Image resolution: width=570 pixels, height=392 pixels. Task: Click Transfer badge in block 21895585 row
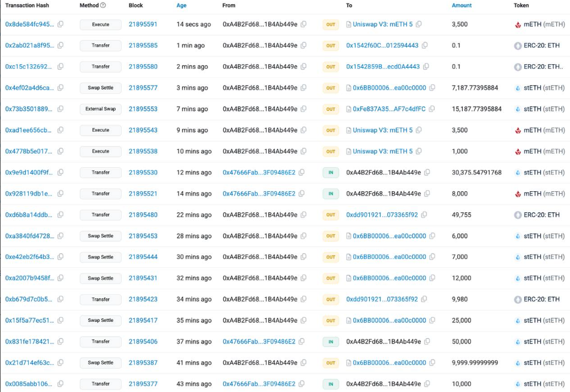tap(101, 46)
